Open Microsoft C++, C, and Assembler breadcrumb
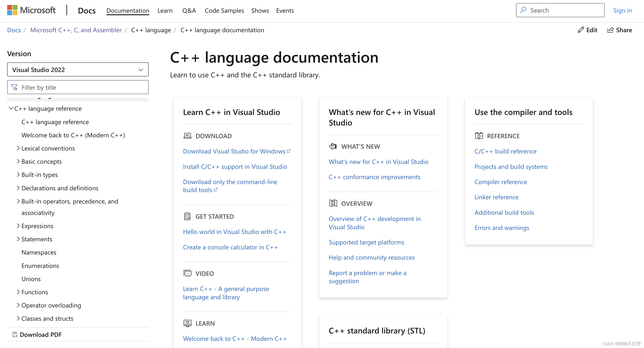The width and height of the screenshot is (644, 348). pyautogui.click(x=76, y=30)
